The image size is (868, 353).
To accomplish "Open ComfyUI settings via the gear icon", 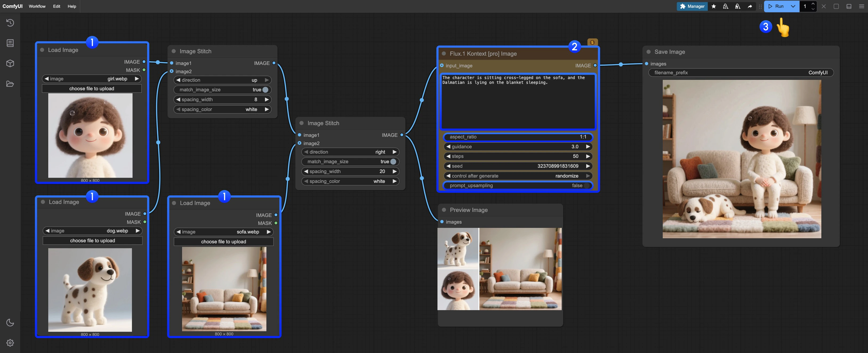I will click(10, 343).
